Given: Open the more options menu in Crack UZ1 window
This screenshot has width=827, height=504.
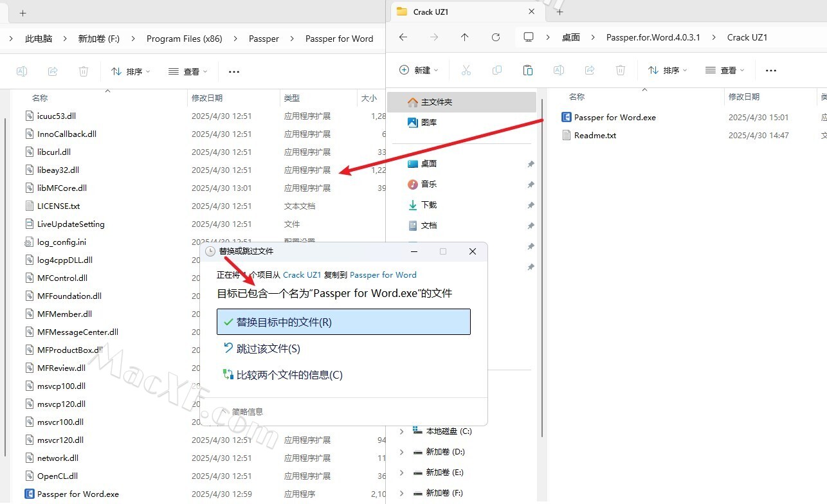Looking at the screenshot, I should (771, 70).
